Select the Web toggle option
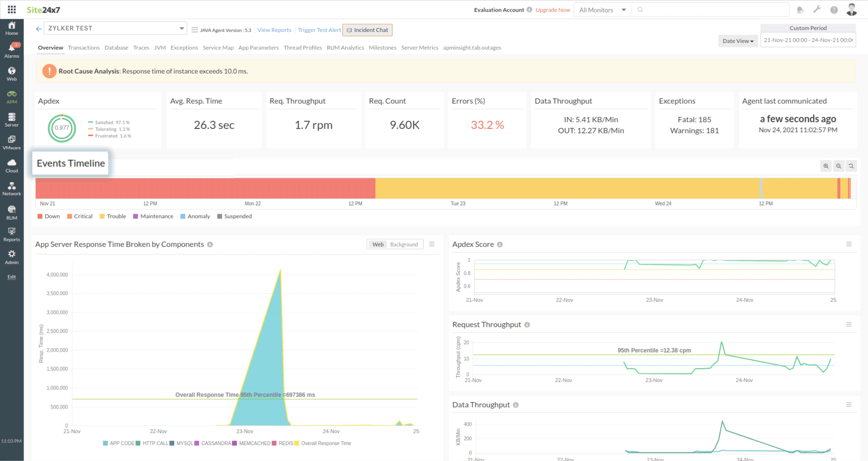Viewport: 868px width, 461px height. (378, 244)
